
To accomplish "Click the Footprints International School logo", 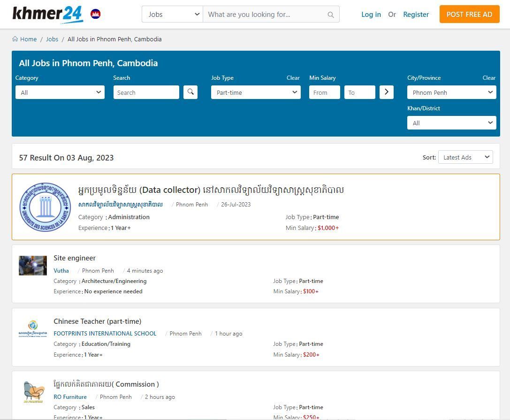I will point(33,328).
